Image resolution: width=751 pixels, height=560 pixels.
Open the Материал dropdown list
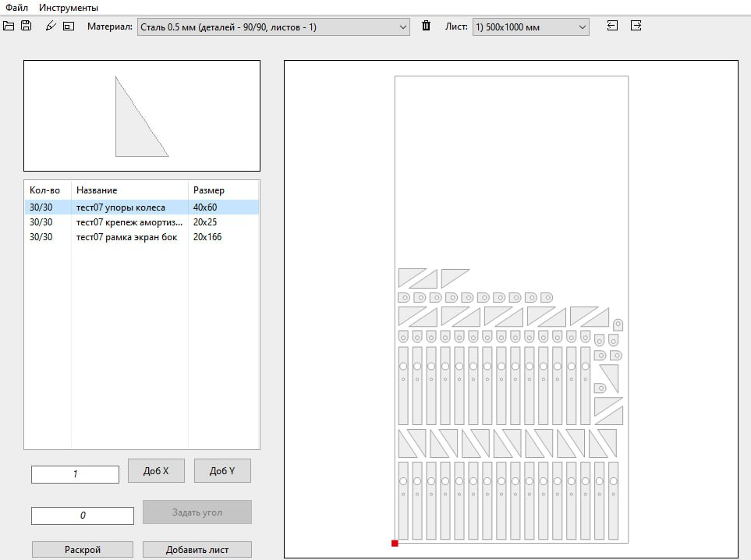tap(273, 27)
